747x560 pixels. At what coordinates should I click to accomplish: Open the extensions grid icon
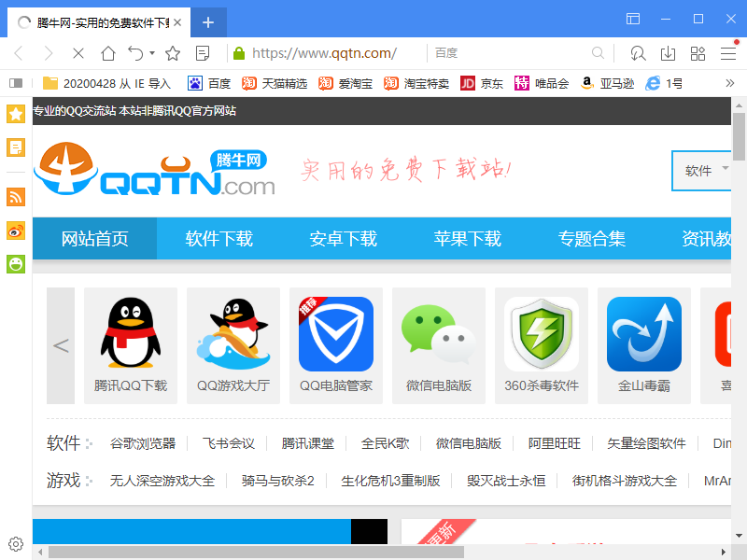698,53
